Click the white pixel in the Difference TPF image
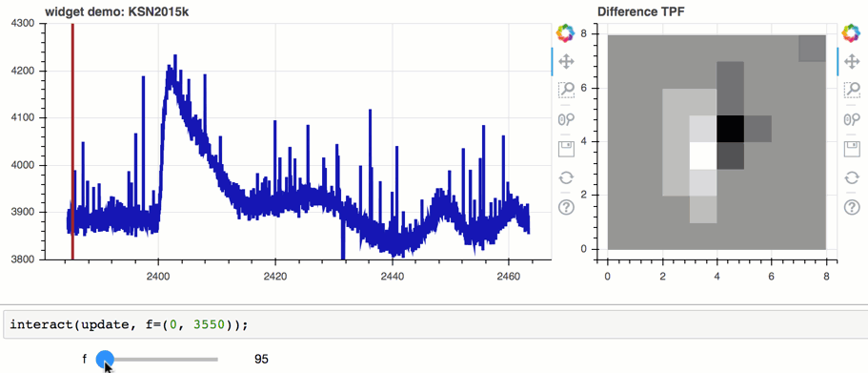 click(x=703, y=155)
